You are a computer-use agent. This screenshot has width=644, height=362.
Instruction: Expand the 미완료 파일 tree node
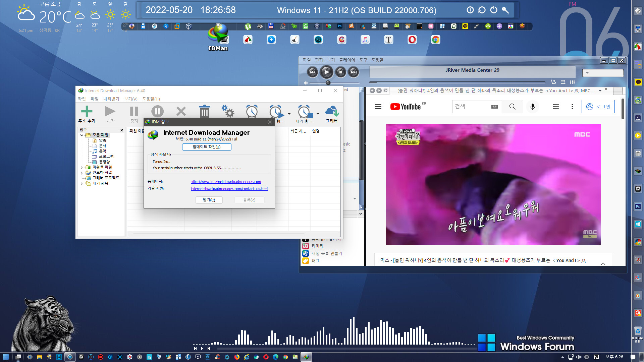click(x=82, y=167)
